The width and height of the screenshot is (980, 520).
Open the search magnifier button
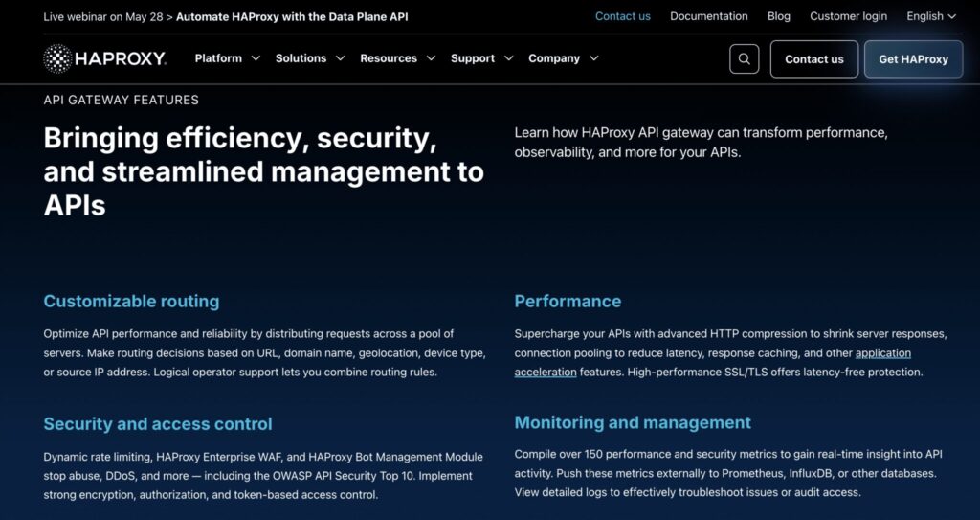[744, 58]
